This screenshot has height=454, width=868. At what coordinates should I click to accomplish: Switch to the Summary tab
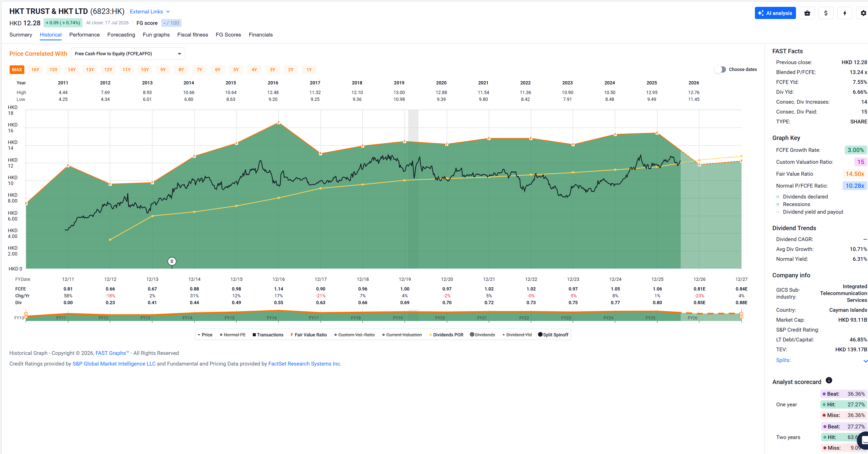pyautogui.click(x=21, y=35)
